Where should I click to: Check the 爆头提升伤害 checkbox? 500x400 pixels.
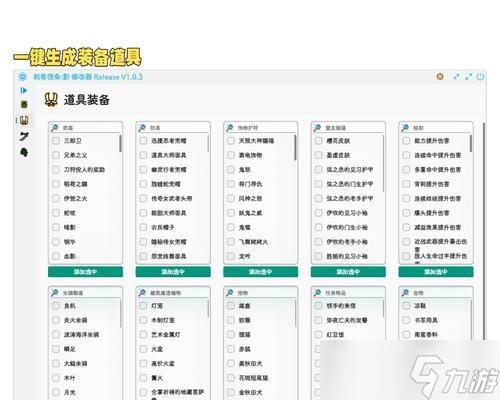click(x=406, y=213)
